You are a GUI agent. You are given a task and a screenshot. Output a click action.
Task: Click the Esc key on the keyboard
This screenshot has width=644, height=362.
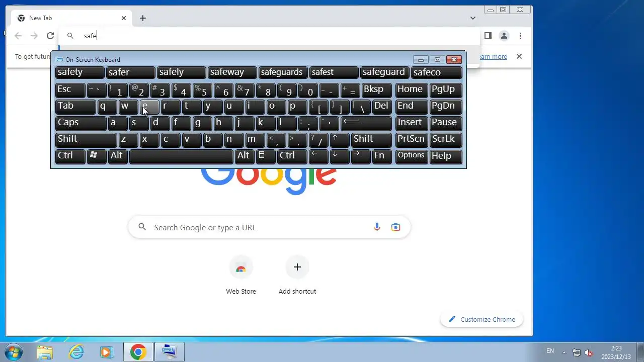(70, 90)
